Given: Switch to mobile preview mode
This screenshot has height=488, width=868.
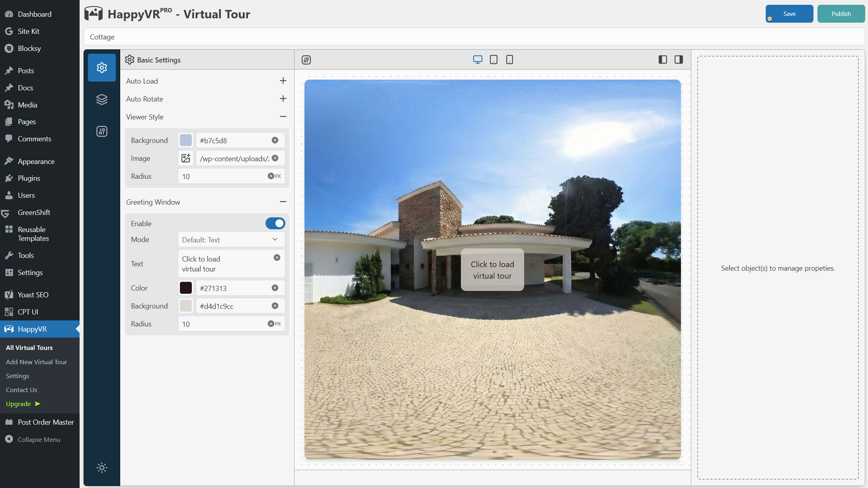Looking at the screenshot, I should pyautogui.click(x=509, y=60).
